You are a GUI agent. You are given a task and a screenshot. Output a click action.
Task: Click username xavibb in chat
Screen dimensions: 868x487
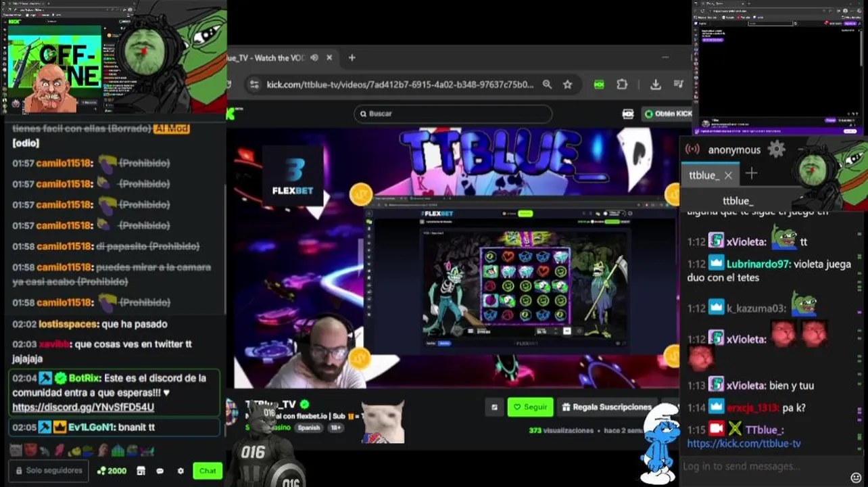pyautogui.click(x=54, y=344)
